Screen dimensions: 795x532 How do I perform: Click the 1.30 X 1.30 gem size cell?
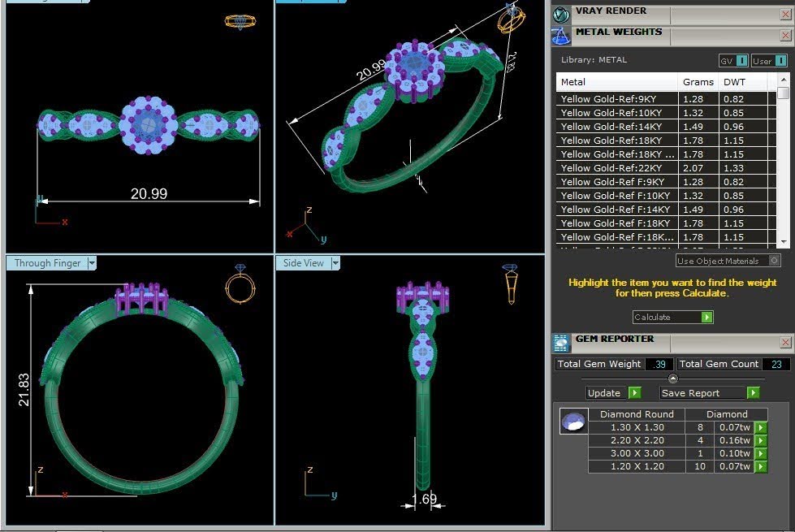tap(637, 427)
